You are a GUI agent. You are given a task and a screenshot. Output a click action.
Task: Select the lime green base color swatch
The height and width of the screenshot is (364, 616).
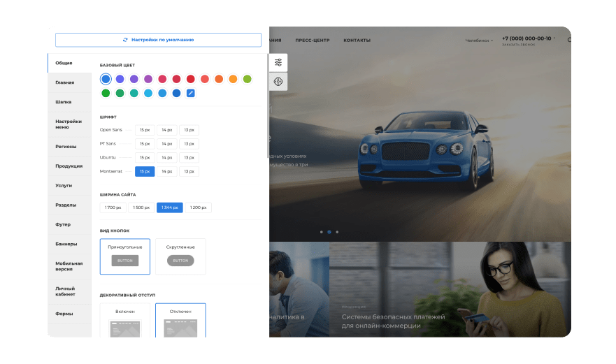pyautogui.click(x=247, y=79)
